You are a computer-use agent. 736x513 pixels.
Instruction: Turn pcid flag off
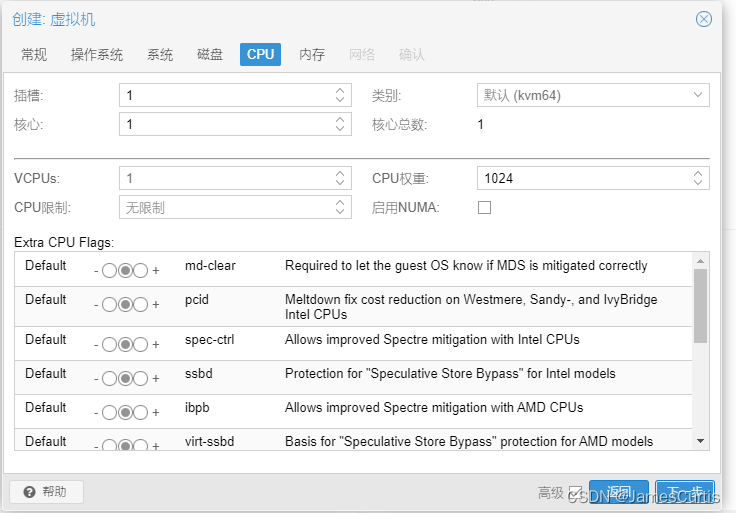pos(109,305)
